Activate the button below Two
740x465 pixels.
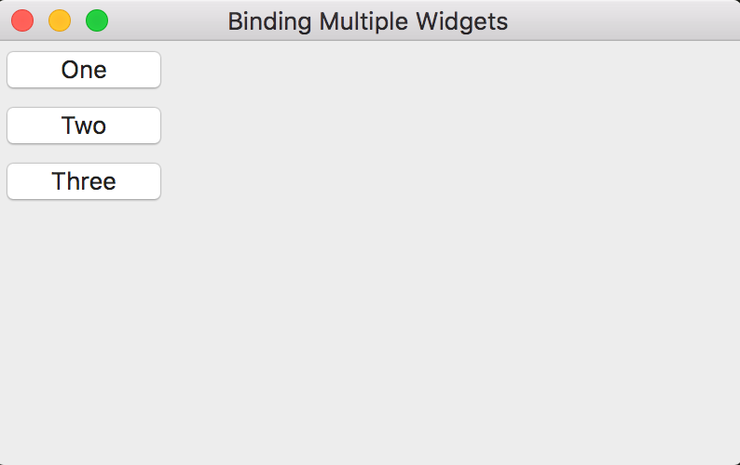(84, 182)
